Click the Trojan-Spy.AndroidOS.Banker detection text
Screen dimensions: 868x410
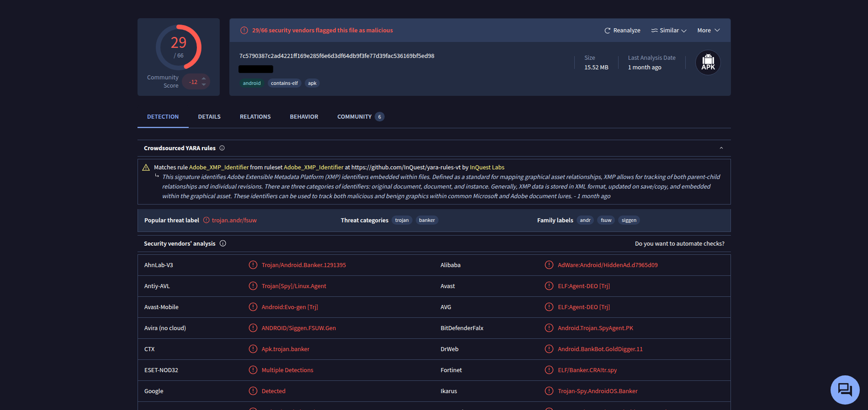[598, 391]
